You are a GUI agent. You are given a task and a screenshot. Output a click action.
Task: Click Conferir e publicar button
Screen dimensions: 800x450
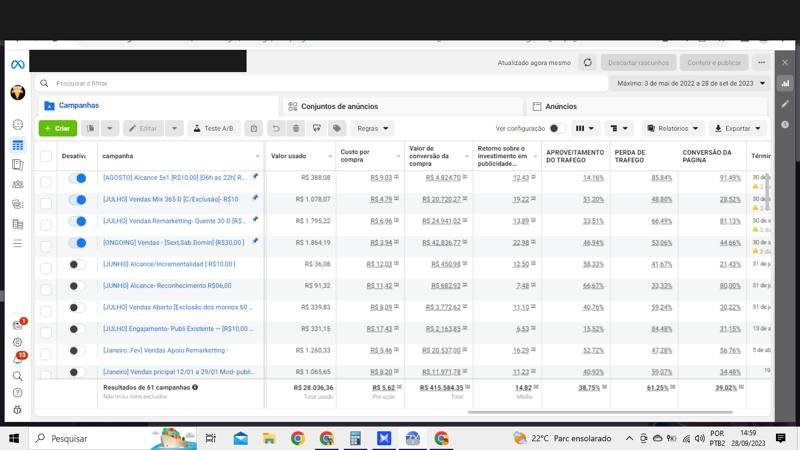tap(714, 63)
